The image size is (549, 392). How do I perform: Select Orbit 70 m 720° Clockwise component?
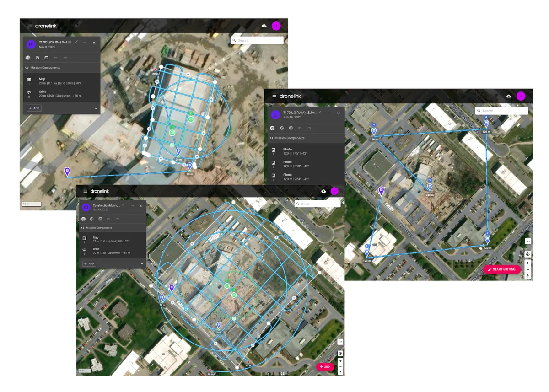click(113, 251)
